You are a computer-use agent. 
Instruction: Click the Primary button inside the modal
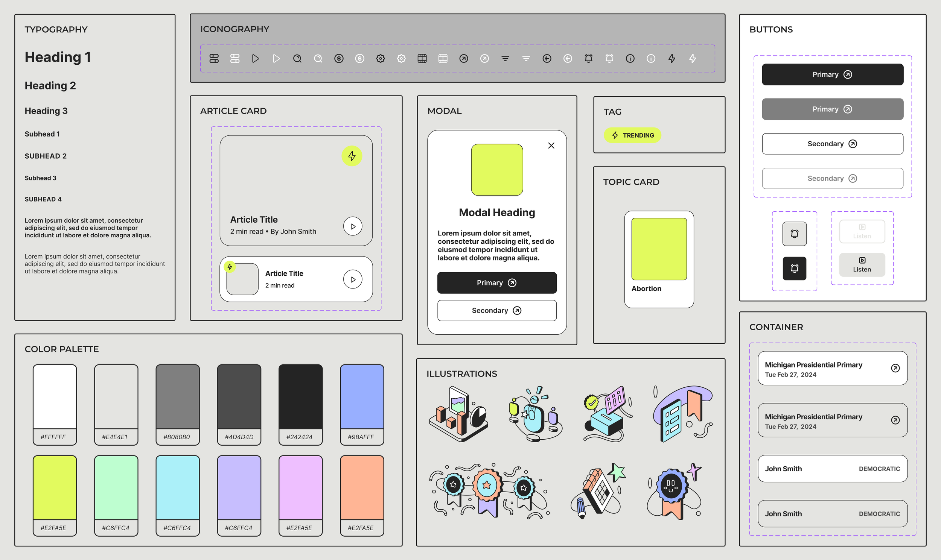496,283
